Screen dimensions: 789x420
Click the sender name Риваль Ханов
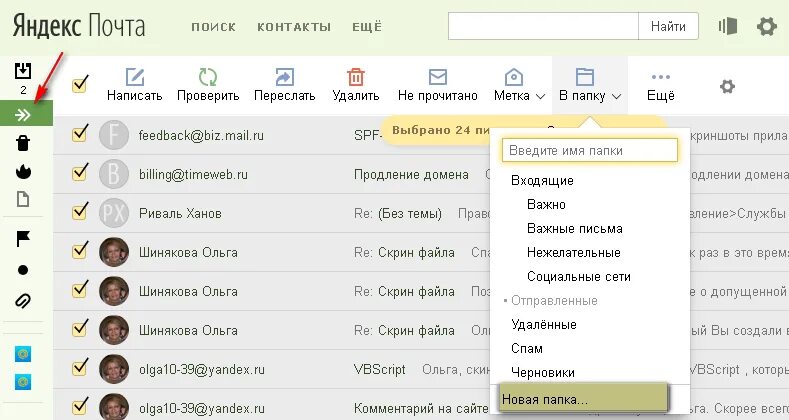pos(180,213)
